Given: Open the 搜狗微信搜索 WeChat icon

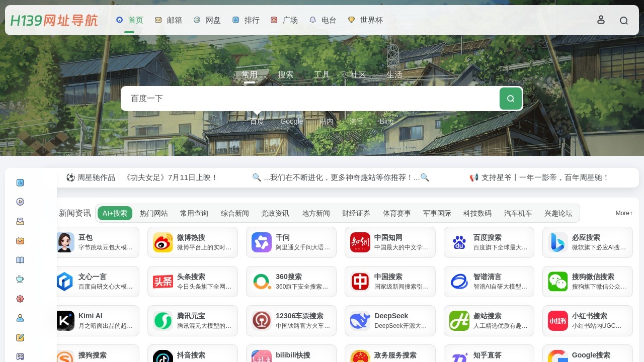Looking at the screenshot, I should 558,282.
